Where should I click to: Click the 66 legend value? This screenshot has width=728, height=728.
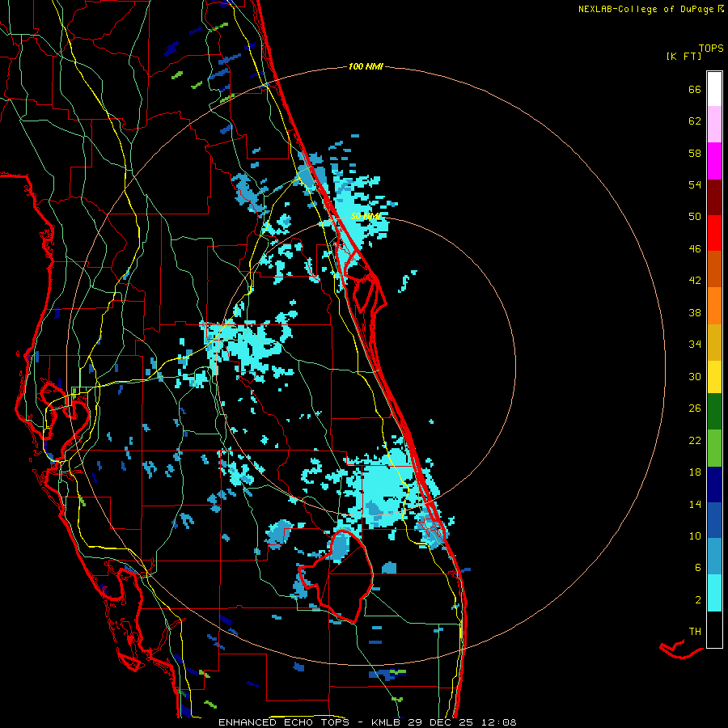(695, 89)
